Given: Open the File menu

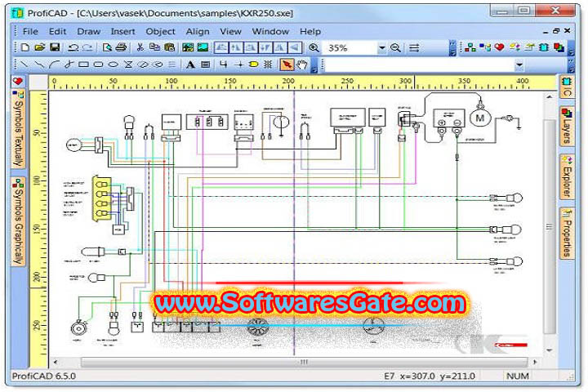Looking at the screenshot, I should pyautogui.click(x=30, y=32).
